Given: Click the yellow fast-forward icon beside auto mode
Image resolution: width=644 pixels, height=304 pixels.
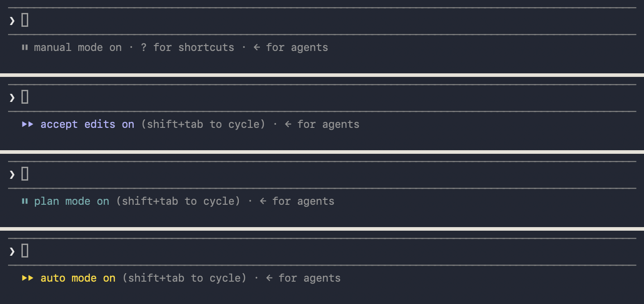Looking at the screenshot, I should point(28,278).
